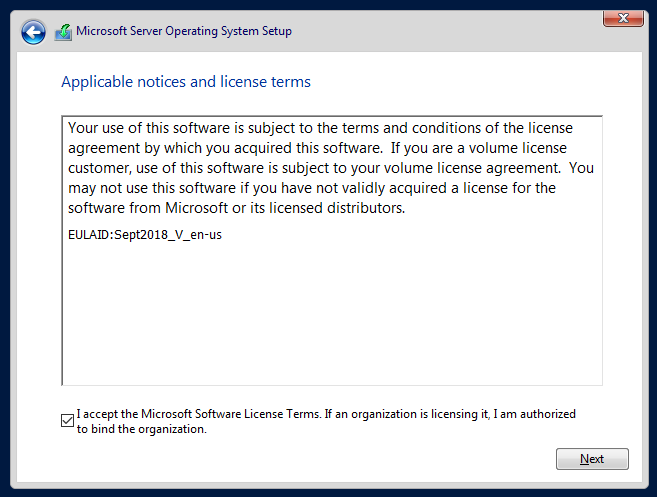Click 'to bind the organization' label text
Viewport: 657px width, 497px height.
[142, 429]
